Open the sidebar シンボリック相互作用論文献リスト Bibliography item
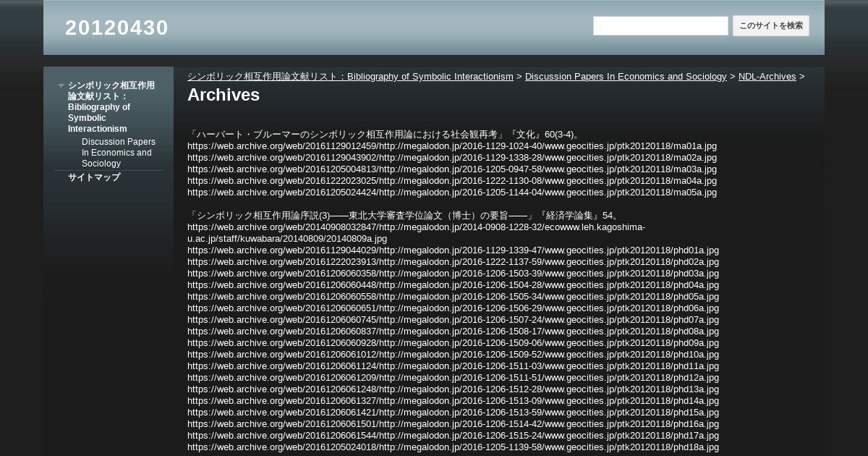Viewport: 868px width, 456px height. pos(111,107)
